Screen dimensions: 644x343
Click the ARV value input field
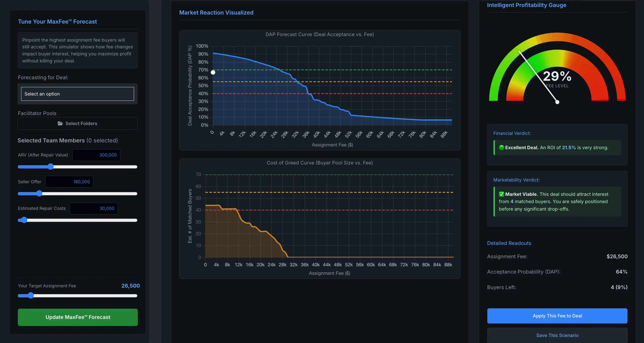pyautogui.click(x=96, y=155)
